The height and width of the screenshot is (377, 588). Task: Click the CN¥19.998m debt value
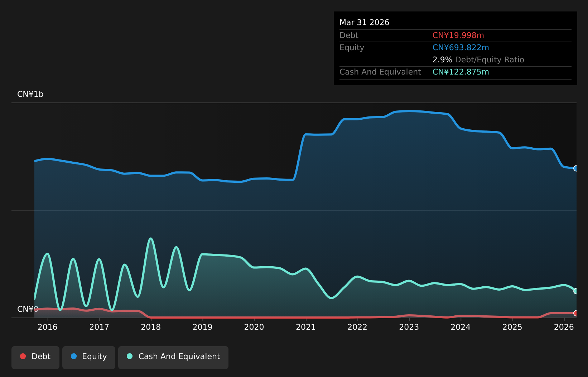point(458,35)
